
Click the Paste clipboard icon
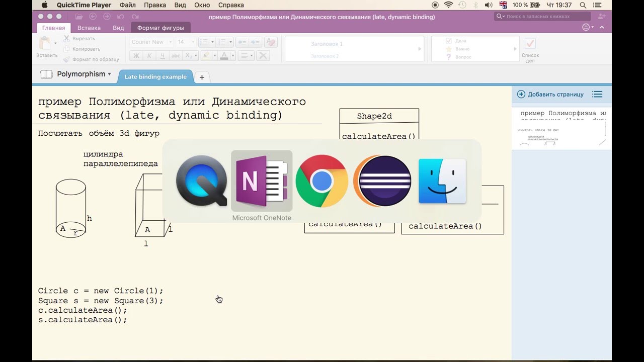point(45,43)
